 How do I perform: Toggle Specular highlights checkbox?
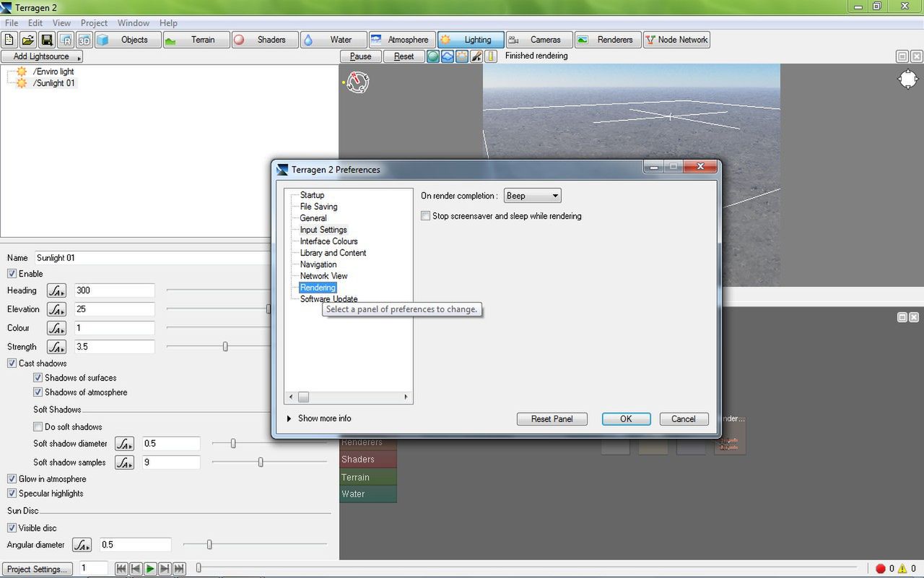[x=12, y=493]
